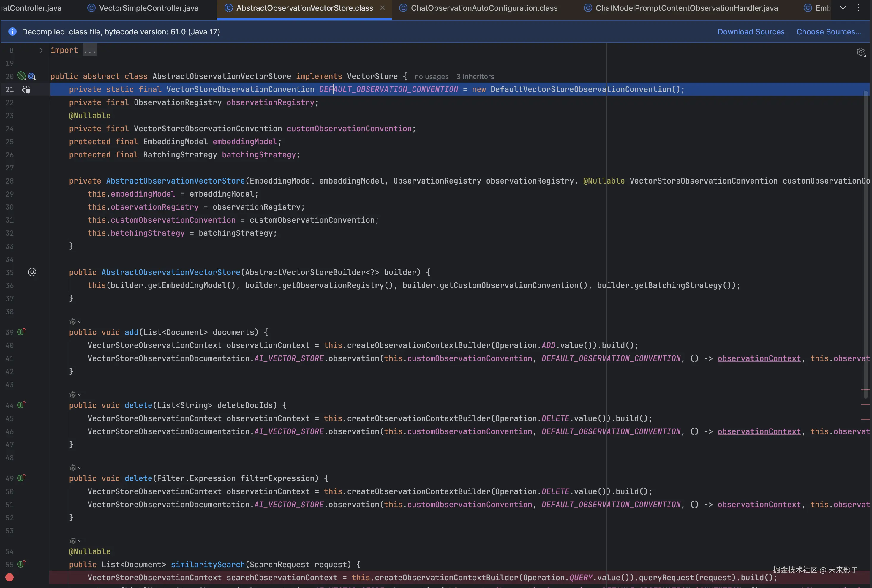This screenshot has height=588, width=872.
Task: Click the 3 inheritors code hint
Action: point(475,77)
